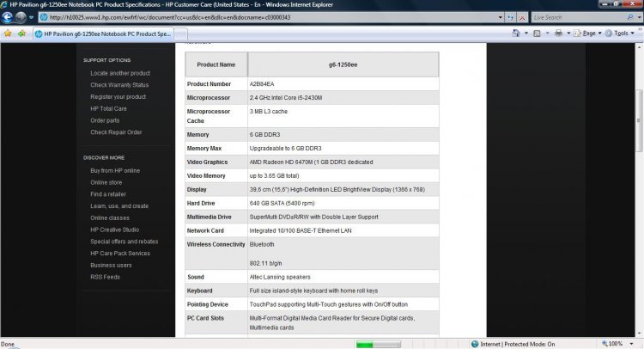Screen dimensions: 644x349
Task: Open Check Warranty Status link
Action: click(119, 85)
